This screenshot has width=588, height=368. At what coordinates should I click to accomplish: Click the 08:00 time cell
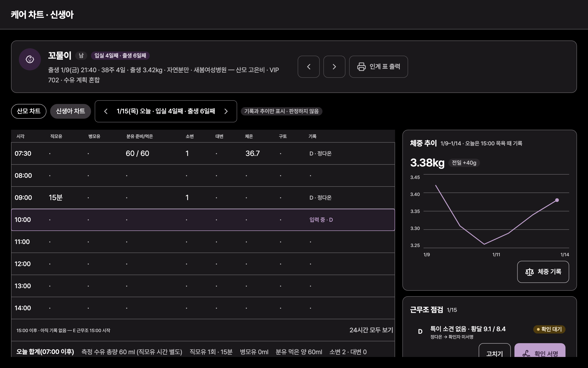pyautogui.click(x=23, y=175)
